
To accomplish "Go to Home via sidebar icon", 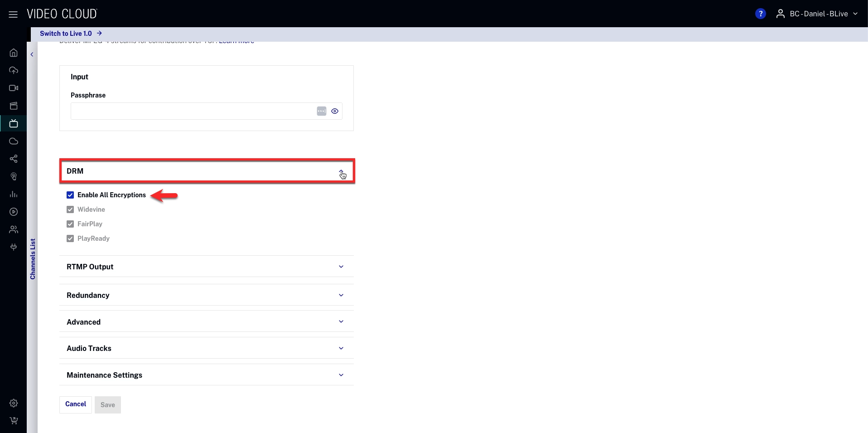I will click(14, 53).
